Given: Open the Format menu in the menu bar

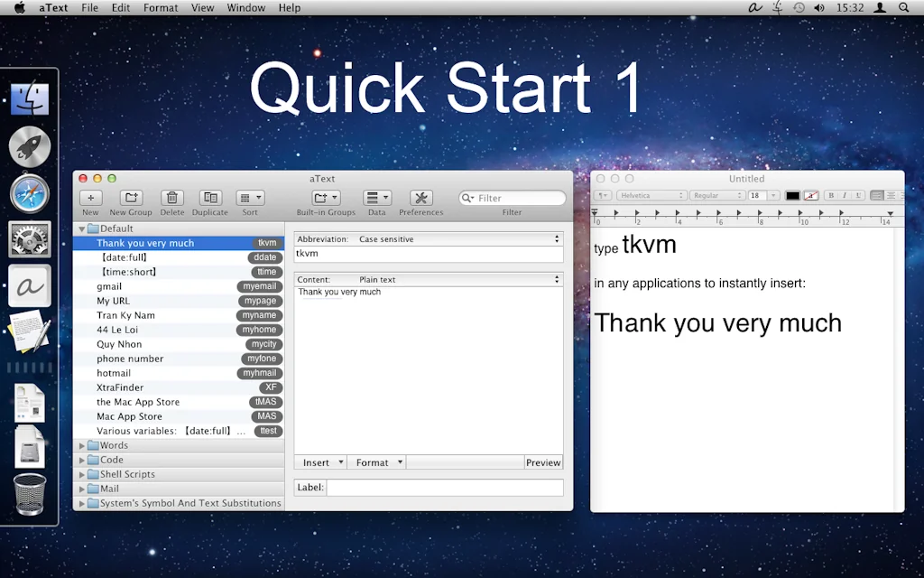Looking at the screenshot, I should (x=161, y=7).
